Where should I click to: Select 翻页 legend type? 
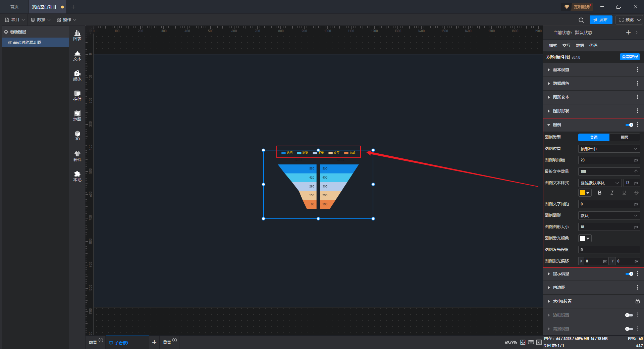point(625,137)
